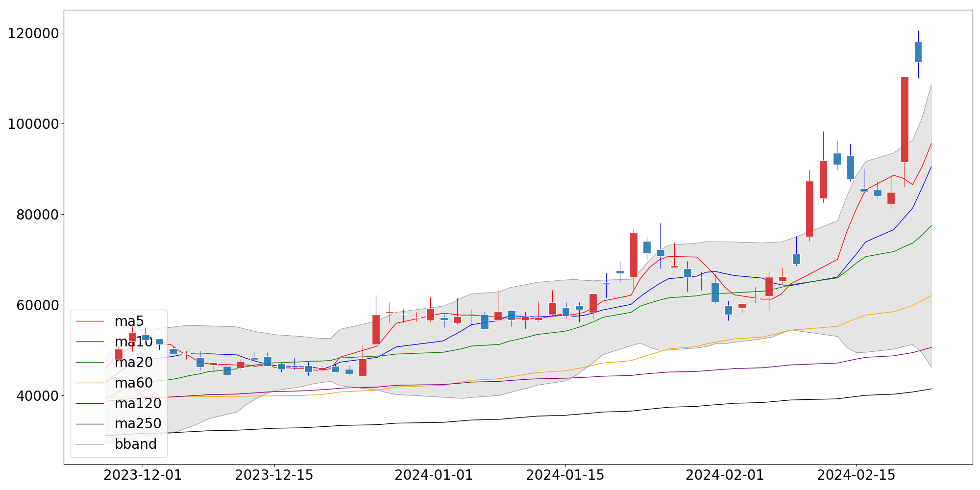980x490 pixels.
Task: Click the 2023-12-01 x-axis date label
Action: pyautogui.click(x=143, y=475)
